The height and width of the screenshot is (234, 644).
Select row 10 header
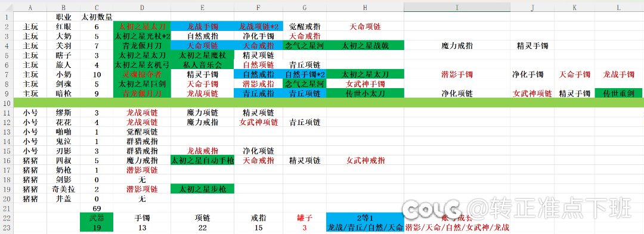click(7, 103)
